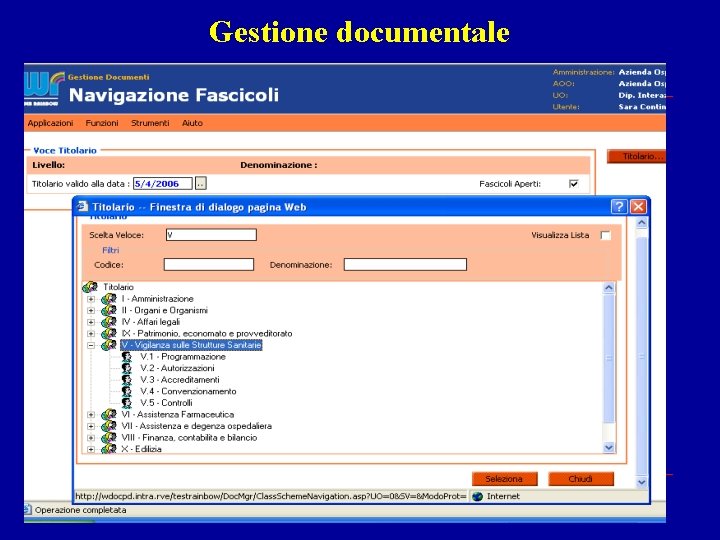The height and width of the screenshot is (540, 720).
Task: Click the person icon for V.2 - Autorizzazioni
Action: tap(127, 368)
